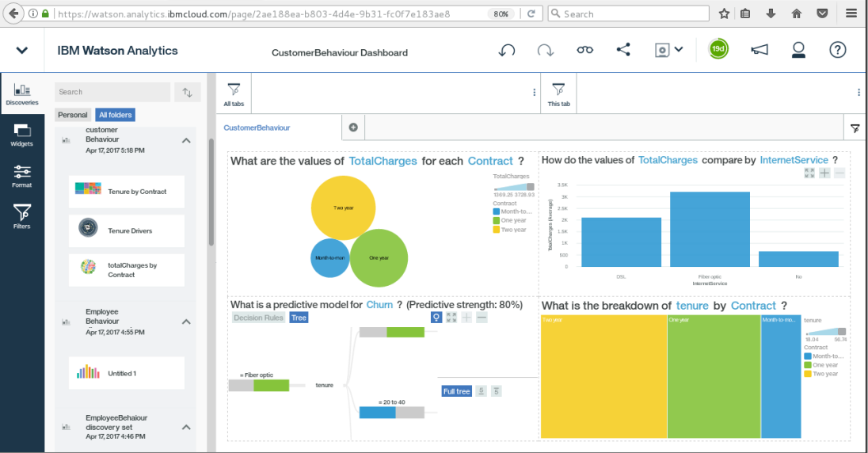Click the Share icon
The width and height of the screenshot is (868, 453).
623,50
